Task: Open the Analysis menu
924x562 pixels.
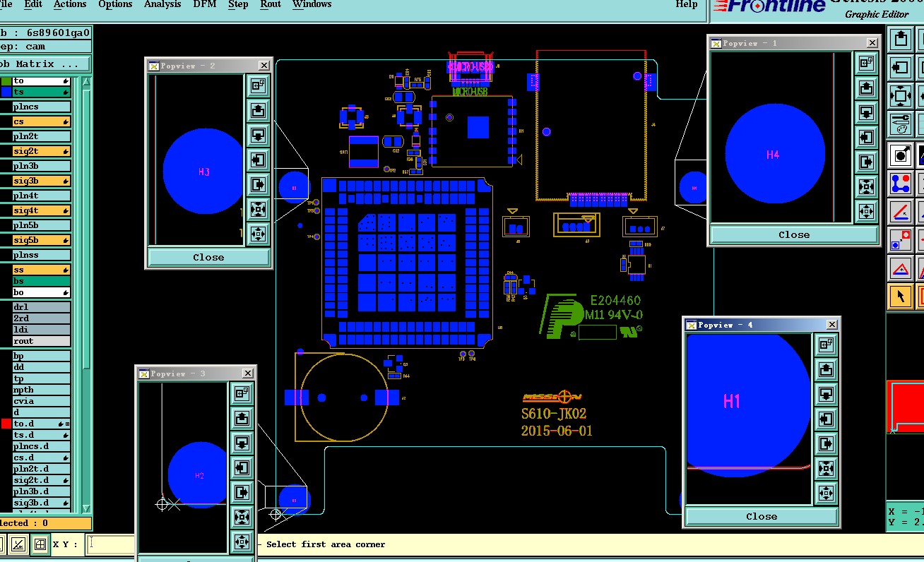Action: click(x=162, y=4)
